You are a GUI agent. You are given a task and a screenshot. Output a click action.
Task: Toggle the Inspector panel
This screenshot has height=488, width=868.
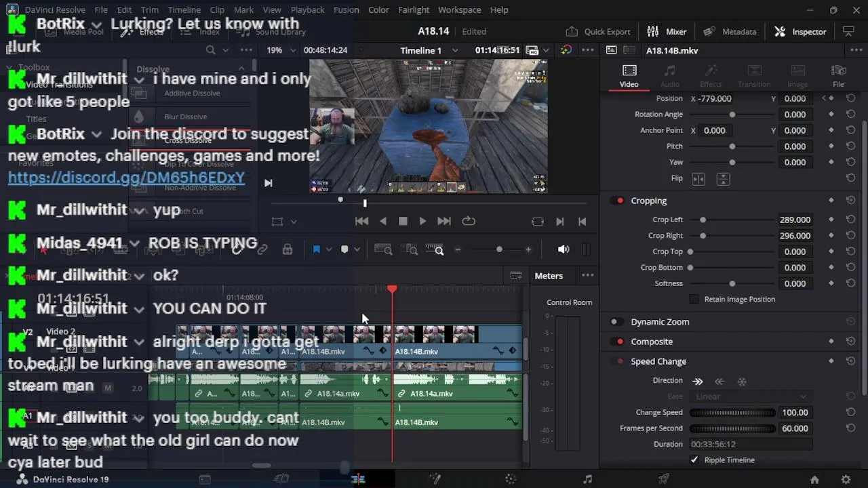coord(800,31)
